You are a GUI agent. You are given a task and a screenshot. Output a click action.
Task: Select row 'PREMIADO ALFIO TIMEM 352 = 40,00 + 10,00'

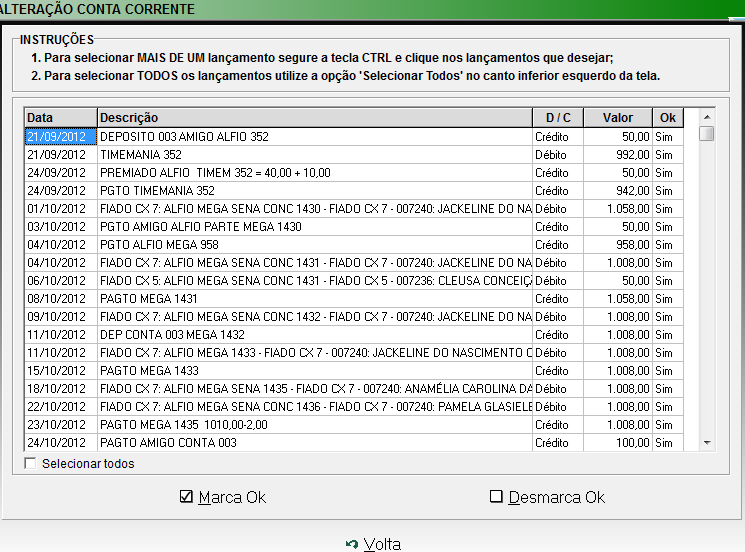pos(354,173)
